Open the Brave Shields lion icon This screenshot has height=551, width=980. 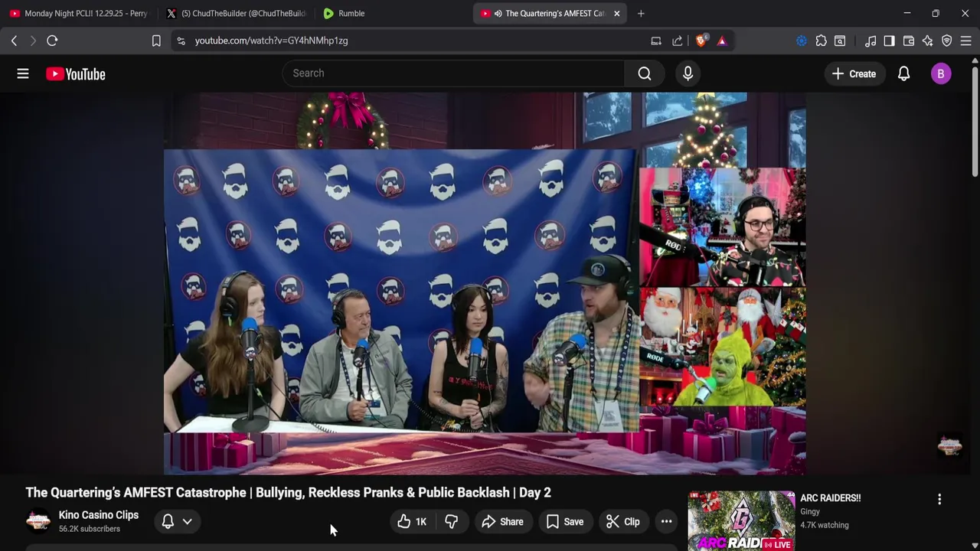coord(701,41)
